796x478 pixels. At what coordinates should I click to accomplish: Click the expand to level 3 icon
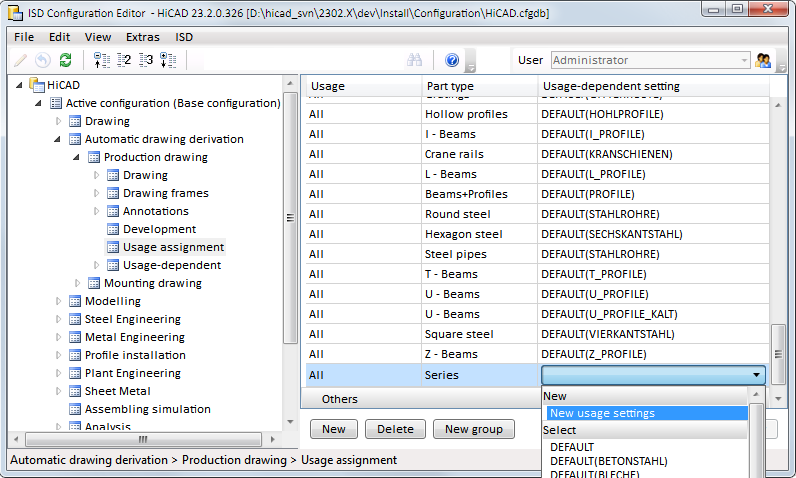(146, 60)
